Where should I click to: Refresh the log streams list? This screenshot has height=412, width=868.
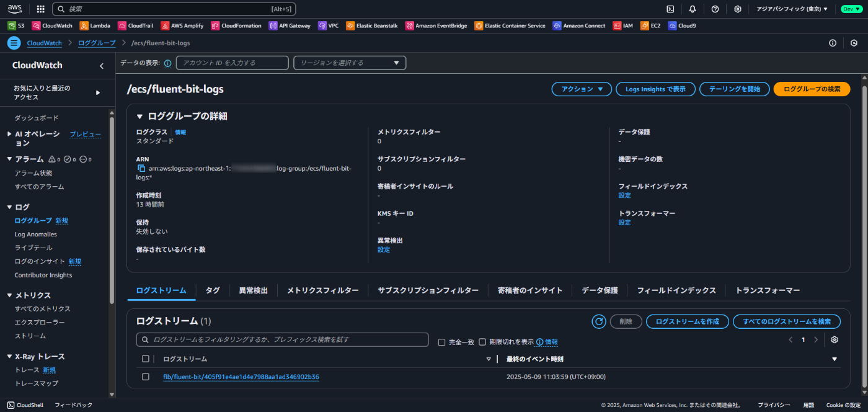(598, 321)
